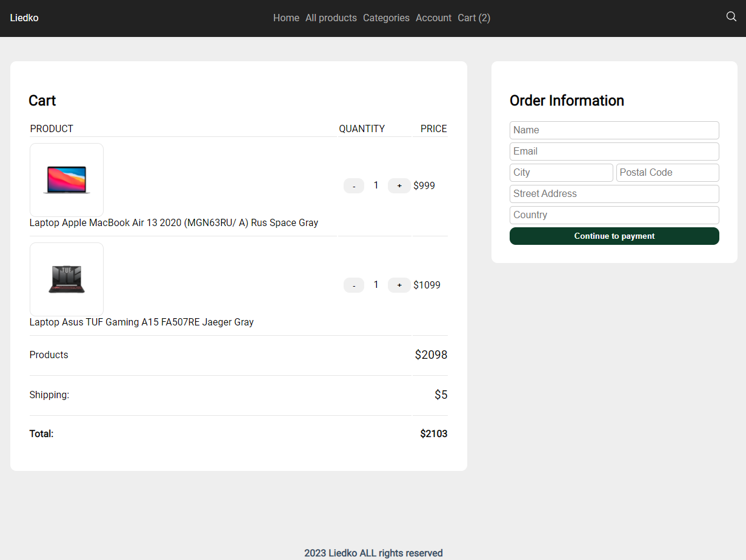Screen dimensions: 746x560
Task: Increase MacBook Air quantity with plus button
Action: tap(399, 185)
